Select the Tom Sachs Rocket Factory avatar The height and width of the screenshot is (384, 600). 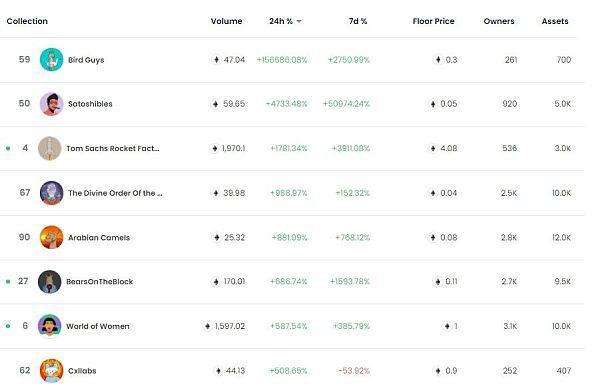50,148
